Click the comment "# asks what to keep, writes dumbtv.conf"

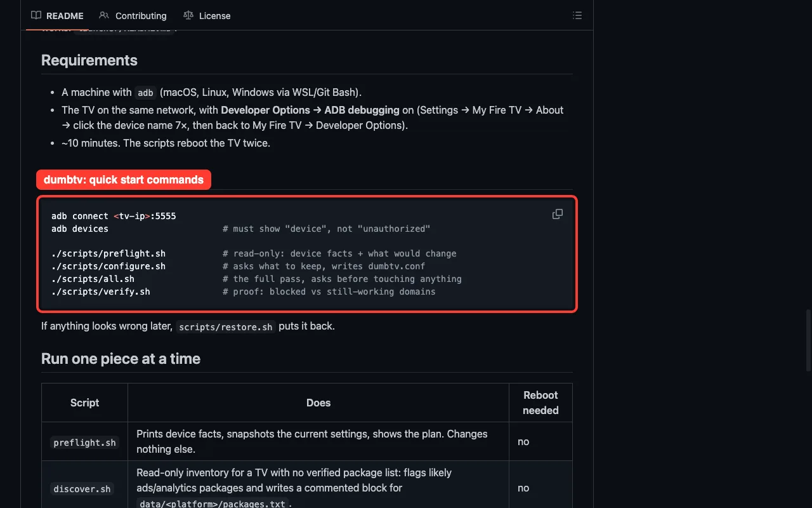pyautogui.click(x=324, y=266)
